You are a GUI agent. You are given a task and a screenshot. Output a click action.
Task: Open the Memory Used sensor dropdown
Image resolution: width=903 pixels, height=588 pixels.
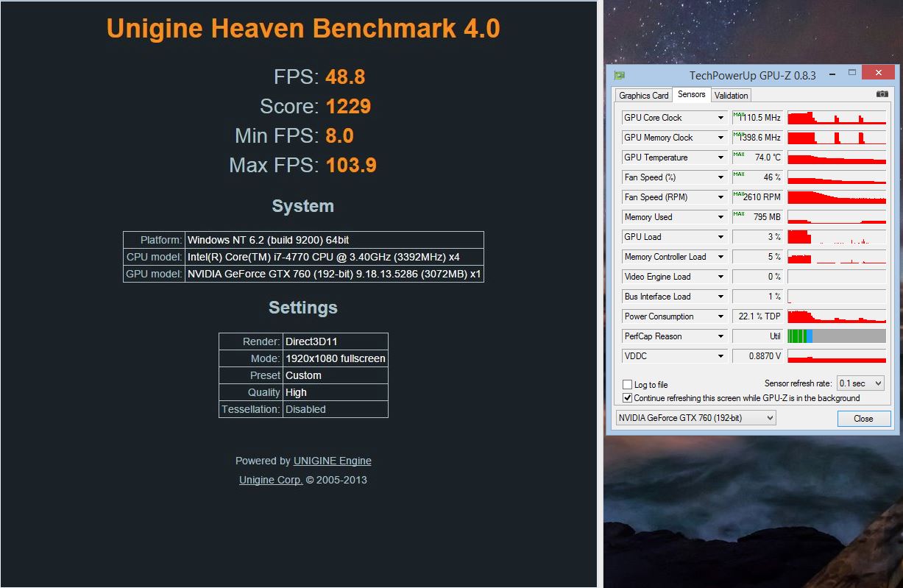coord(721,217)
